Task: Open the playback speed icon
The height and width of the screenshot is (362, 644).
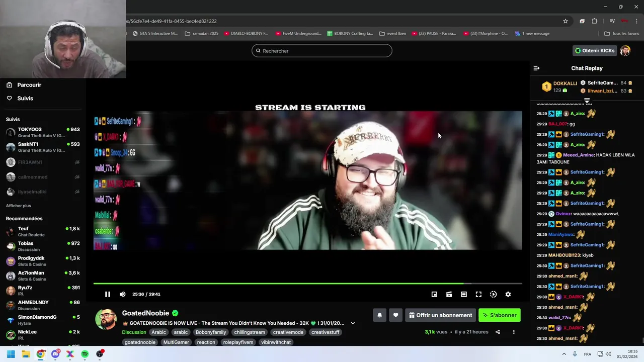Action: click(493, 294)
